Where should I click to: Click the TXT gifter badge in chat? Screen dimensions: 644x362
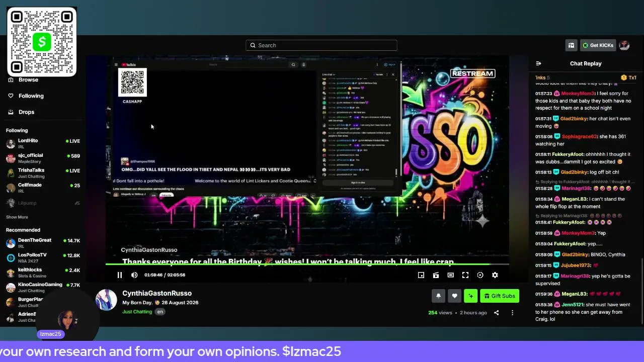(x=629, y=77)
